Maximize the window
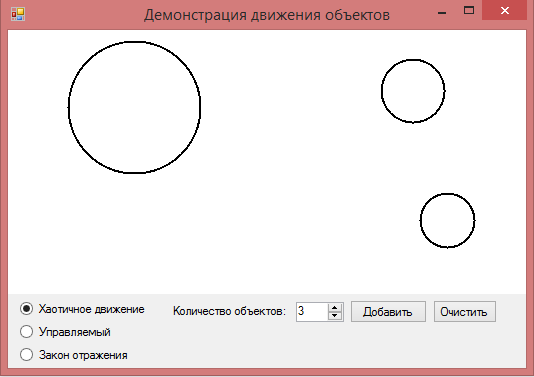Image resolution: width=534 pixels, height=377 pixels. (x=469, y=10)
